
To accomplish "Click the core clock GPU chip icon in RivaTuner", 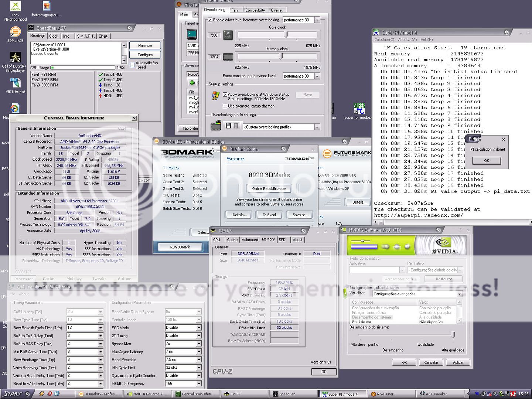I will click(x=228, y=35).
